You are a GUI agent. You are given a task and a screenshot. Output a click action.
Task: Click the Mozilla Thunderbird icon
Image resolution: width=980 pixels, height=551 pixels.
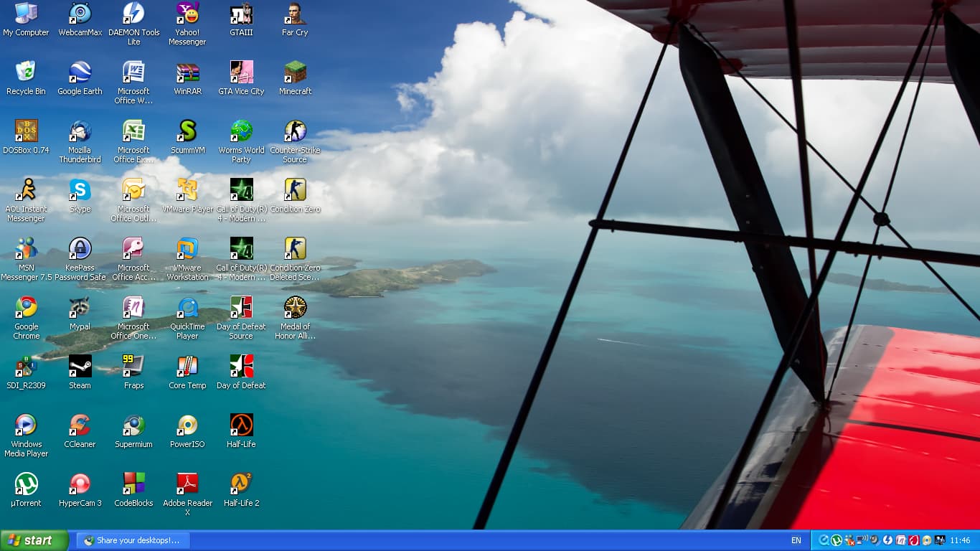click(x=80, y=131)
